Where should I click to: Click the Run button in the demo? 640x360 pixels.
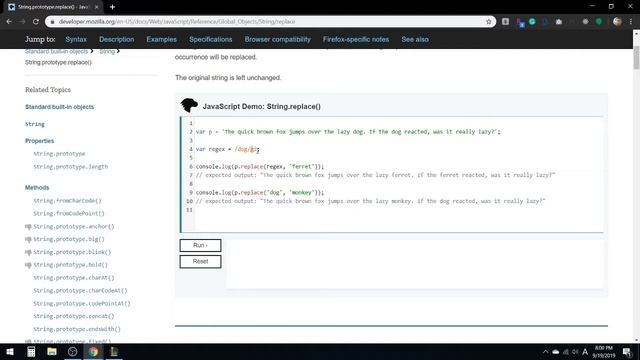pyautogui.click(x=200, y=245)
